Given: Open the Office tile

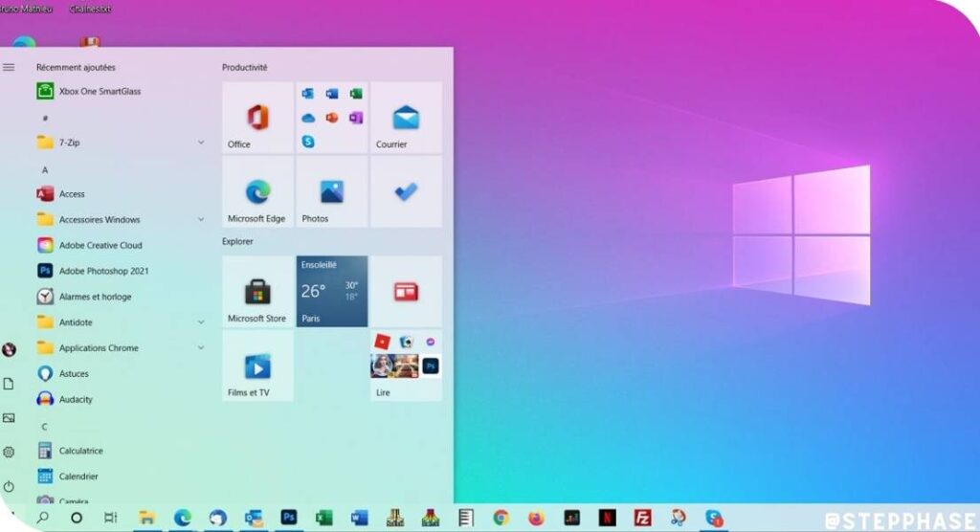Looking at the screenshot, I should coord(257,118).
